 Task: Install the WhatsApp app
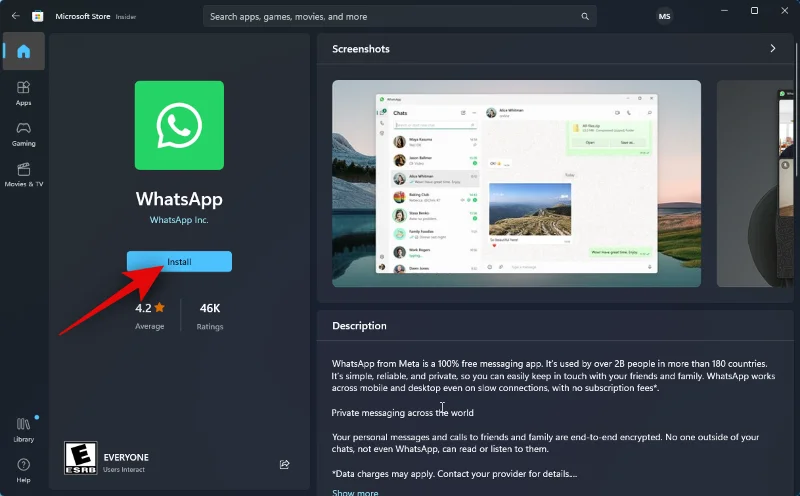(x=179, y=261)
